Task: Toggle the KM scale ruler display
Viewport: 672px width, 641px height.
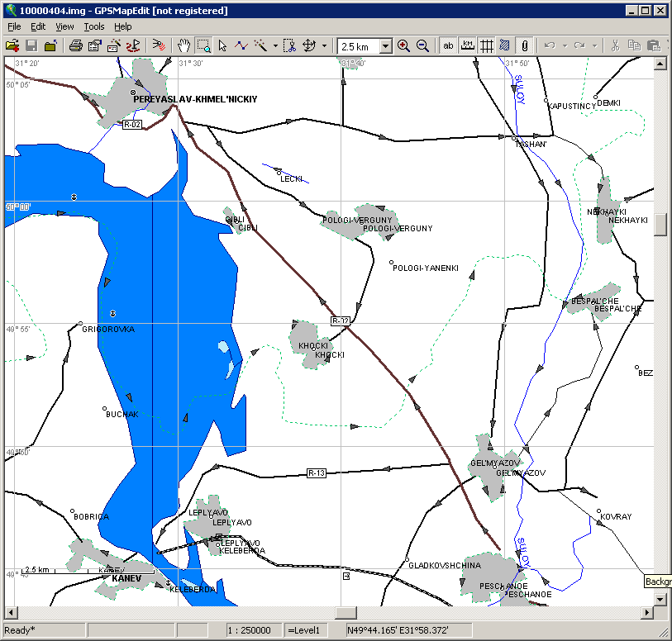Action: 468,45
